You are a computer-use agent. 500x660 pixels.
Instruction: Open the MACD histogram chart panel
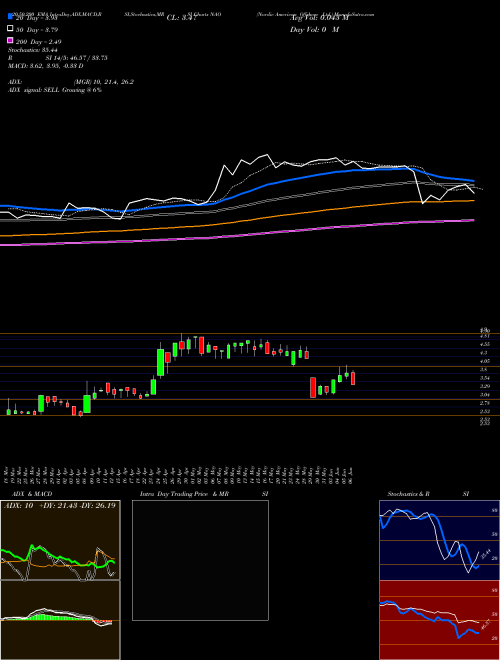[x=60, y=620]
